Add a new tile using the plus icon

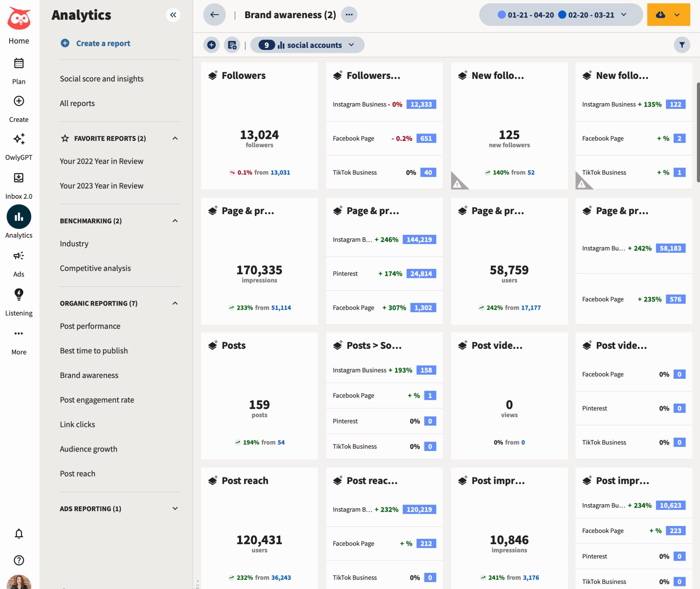point(211,45)
